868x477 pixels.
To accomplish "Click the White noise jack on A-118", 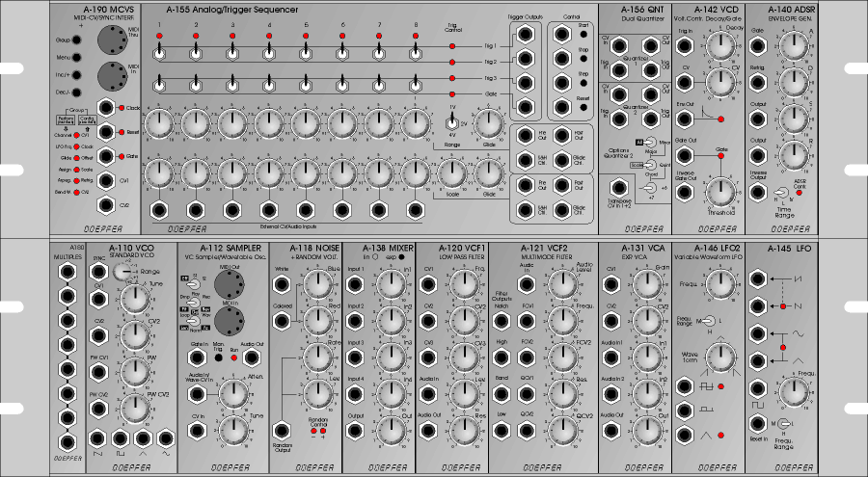I will pyautogui.click(x=282, y=284).
